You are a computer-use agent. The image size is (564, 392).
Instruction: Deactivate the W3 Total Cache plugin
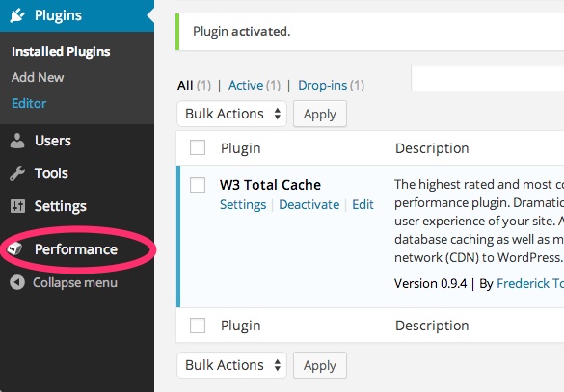click(x=309, y=204)
